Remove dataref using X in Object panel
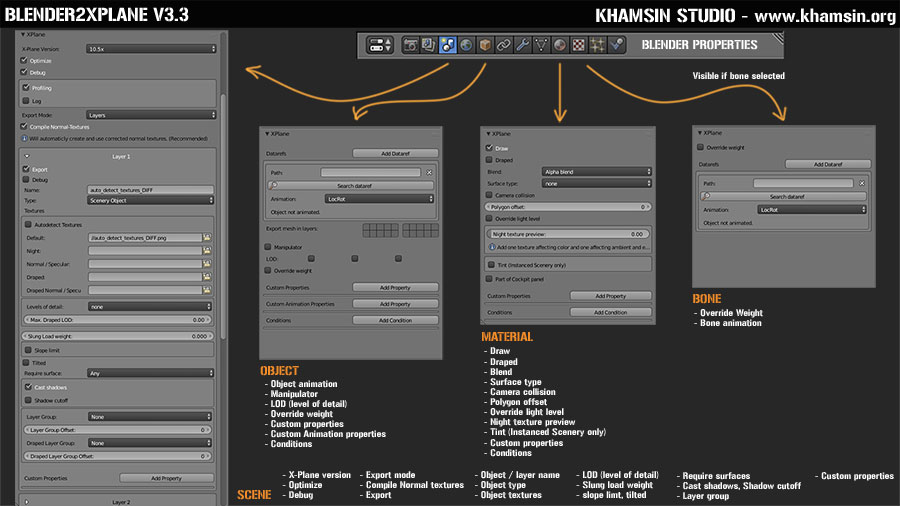 429,173
